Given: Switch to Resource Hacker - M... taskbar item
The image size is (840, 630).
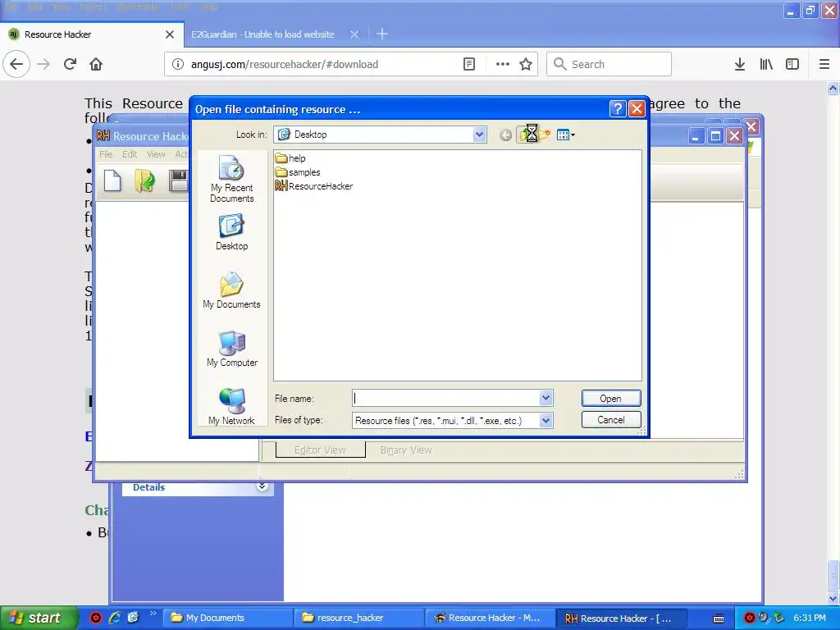Looking at the screenshot, I should click(491, 618).
